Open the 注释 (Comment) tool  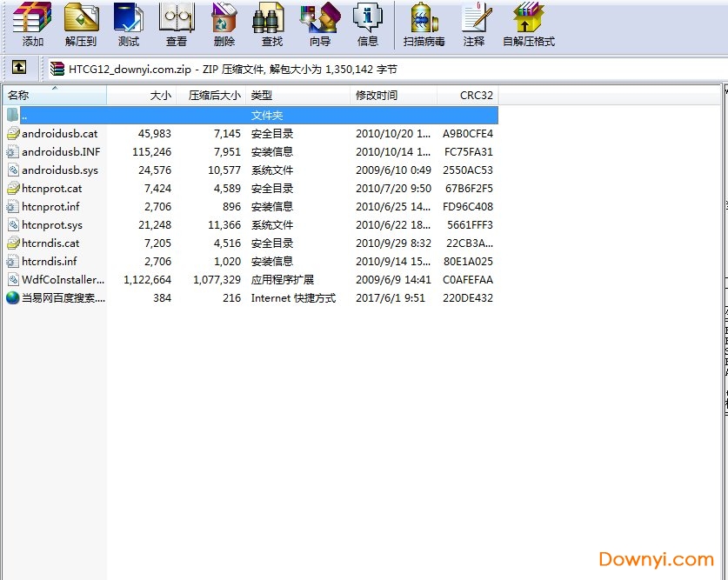tap(474, 23)
